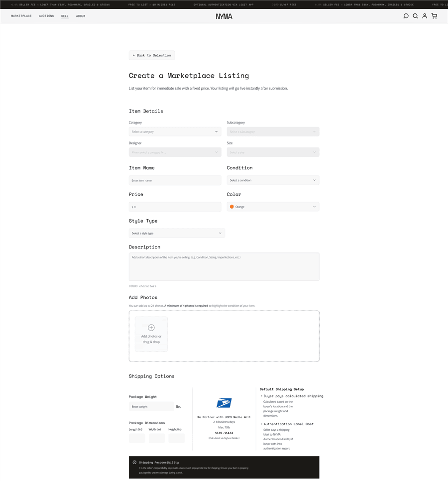Focus the Description text area
The image size is (448, 481).
pos(224,266)
